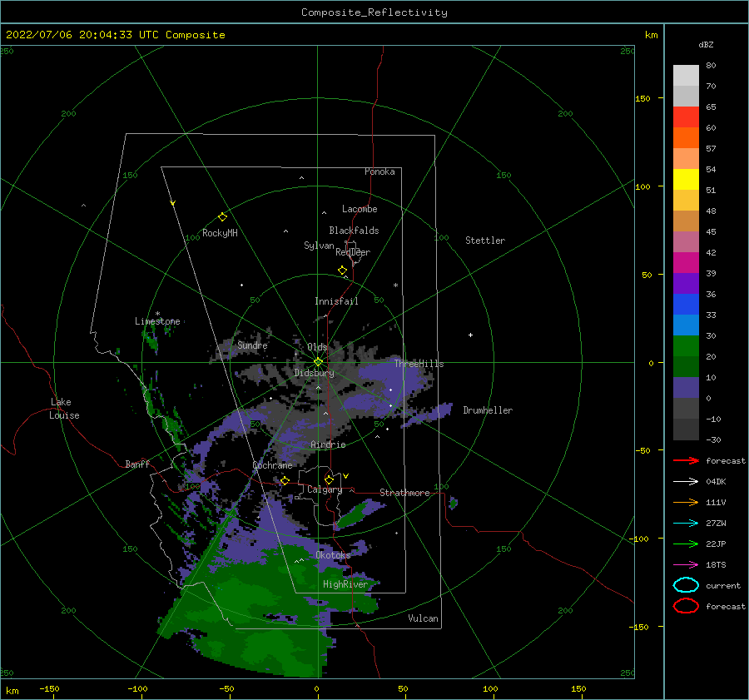
Task: Select the Sylvan label
Action: click(x=319, y=246)
